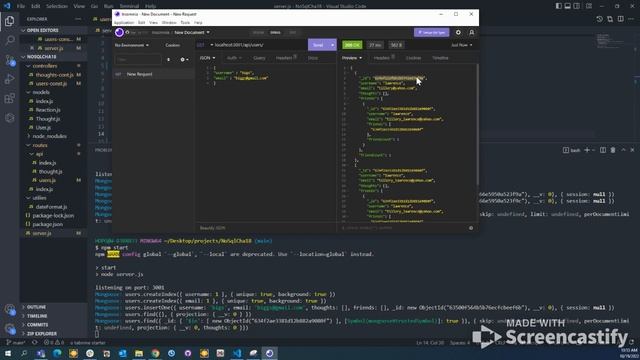640x360 pixels.
Task: Click the Insomnia logo icon in header
Action: point(119,32)
